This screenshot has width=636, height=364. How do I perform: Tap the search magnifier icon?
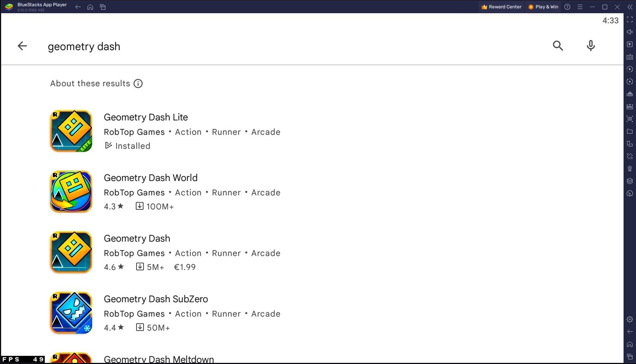pyautogui.click(x=558, y=46)
